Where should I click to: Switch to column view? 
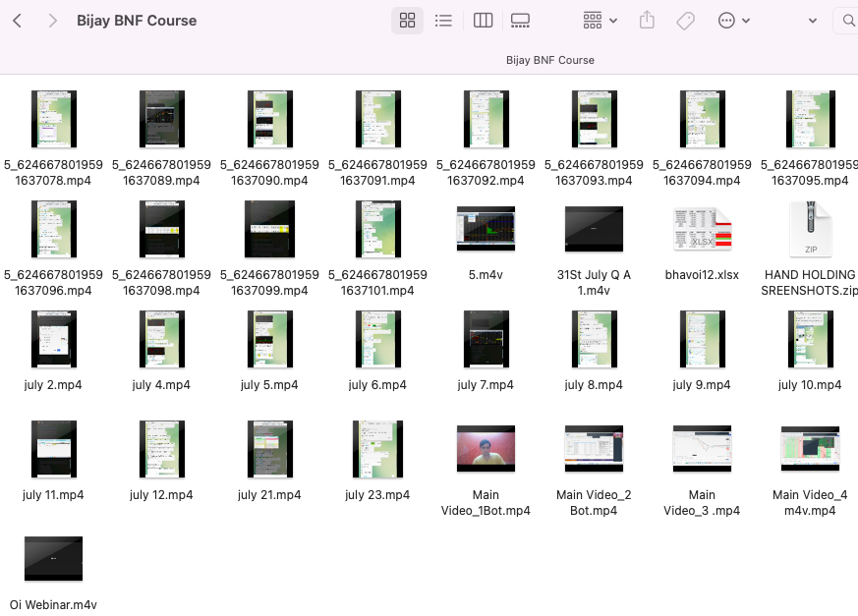[x=483, y=21]
